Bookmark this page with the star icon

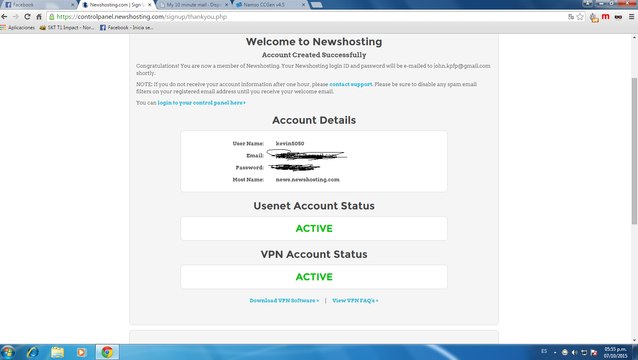pyautogui.click(x=580, y=17)
